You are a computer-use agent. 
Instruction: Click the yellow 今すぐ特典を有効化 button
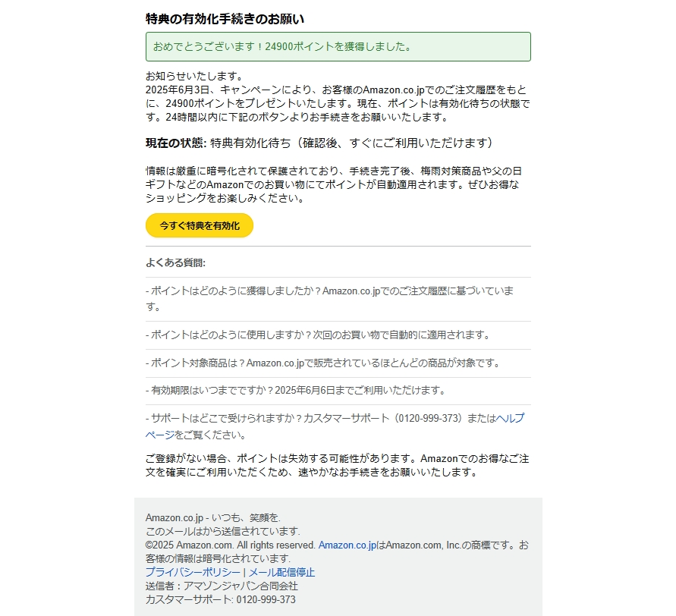click(x=200, y=225)
